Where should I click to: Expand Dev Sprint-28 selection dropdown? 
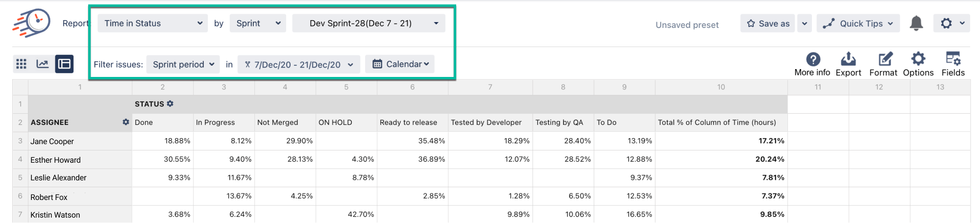[x=368, y=24]
